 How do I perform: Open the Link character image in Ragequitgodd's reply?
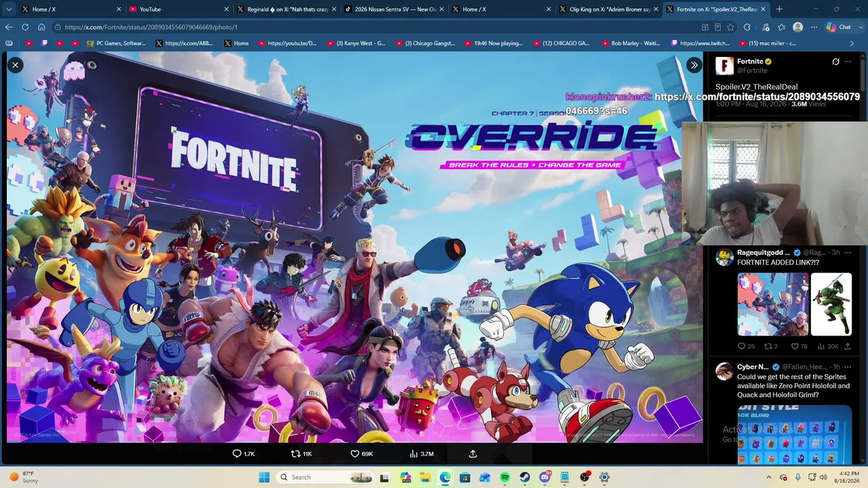pyautogui.click(x=831, y=304)
